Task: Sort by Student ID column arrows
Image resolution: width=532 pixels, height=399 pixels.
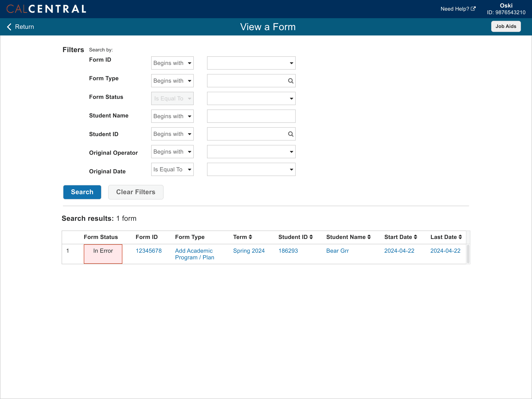Action: click(311, 237)
